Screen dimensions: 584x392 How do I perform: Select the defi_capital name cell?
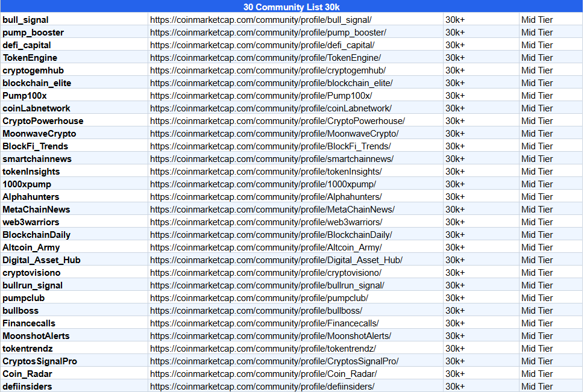coord(74,45)
